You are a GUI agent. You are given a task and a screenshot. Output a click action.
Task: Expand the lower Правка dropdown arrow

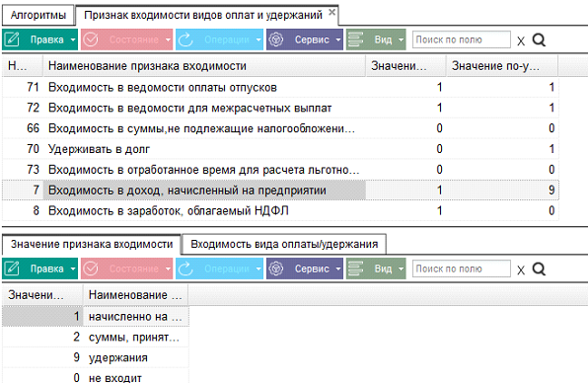tap(73, 269)
